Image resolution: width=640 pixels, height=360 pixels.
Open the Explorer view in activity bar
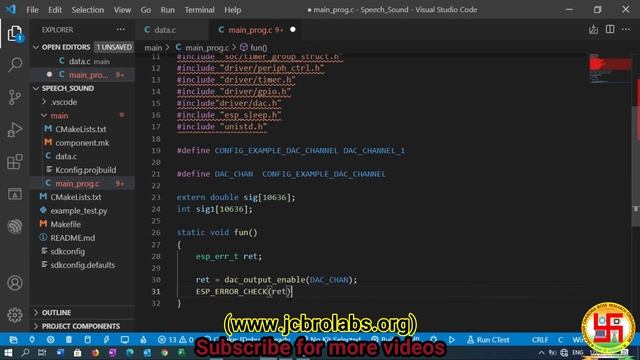tap(15, 33)
